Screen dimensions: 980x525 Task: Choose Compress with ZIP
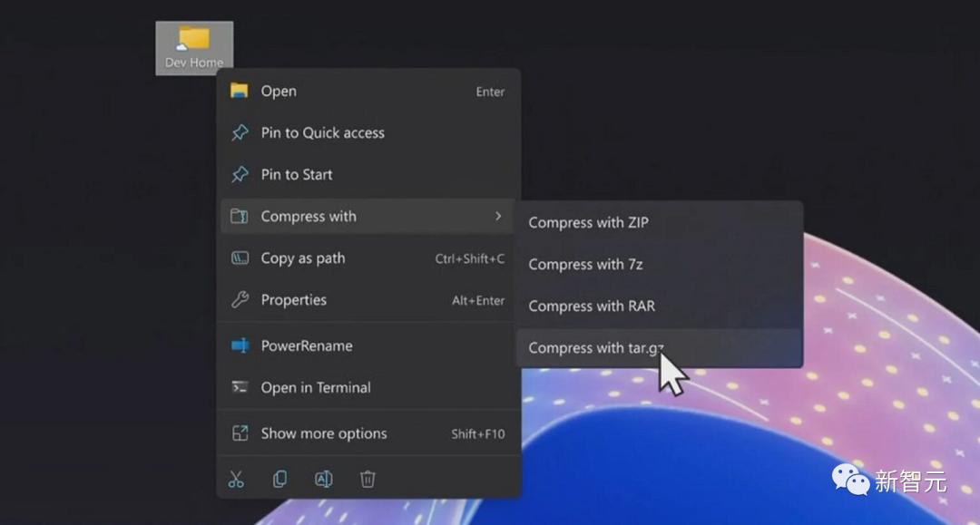(586, 222)
